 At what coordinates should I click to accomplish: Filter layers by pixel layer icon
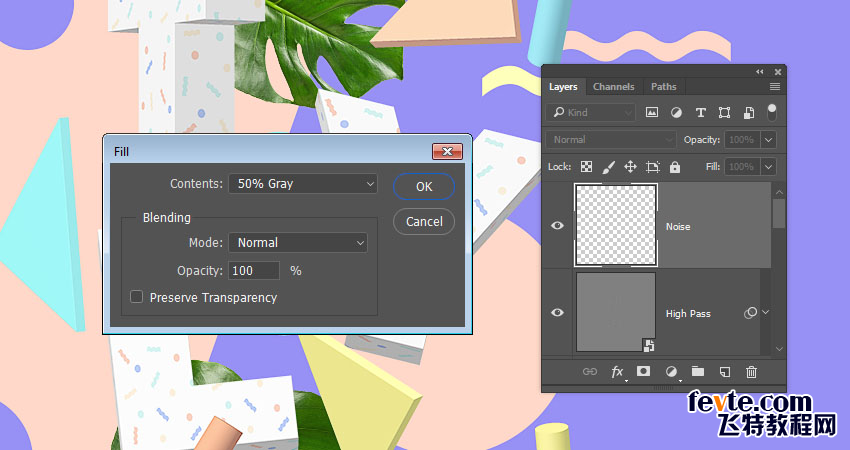pos(652,112)
